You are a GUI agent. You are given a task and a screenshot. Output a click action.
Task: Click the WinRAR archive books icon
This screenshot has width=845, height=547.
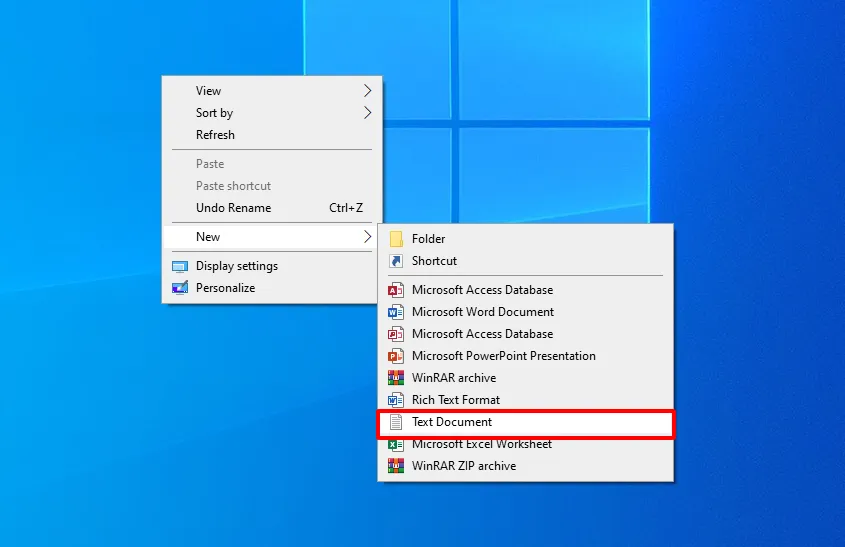[x=395, y=378]
